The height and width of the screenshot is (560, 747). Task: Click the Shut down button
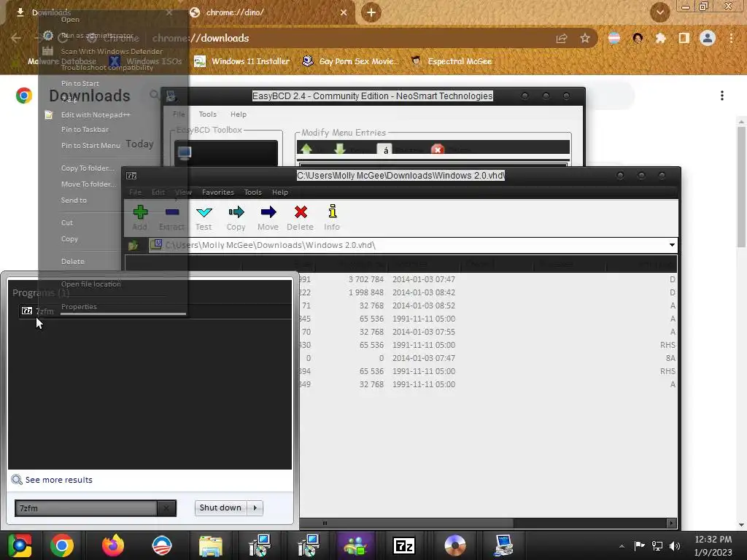pos(220,507)
